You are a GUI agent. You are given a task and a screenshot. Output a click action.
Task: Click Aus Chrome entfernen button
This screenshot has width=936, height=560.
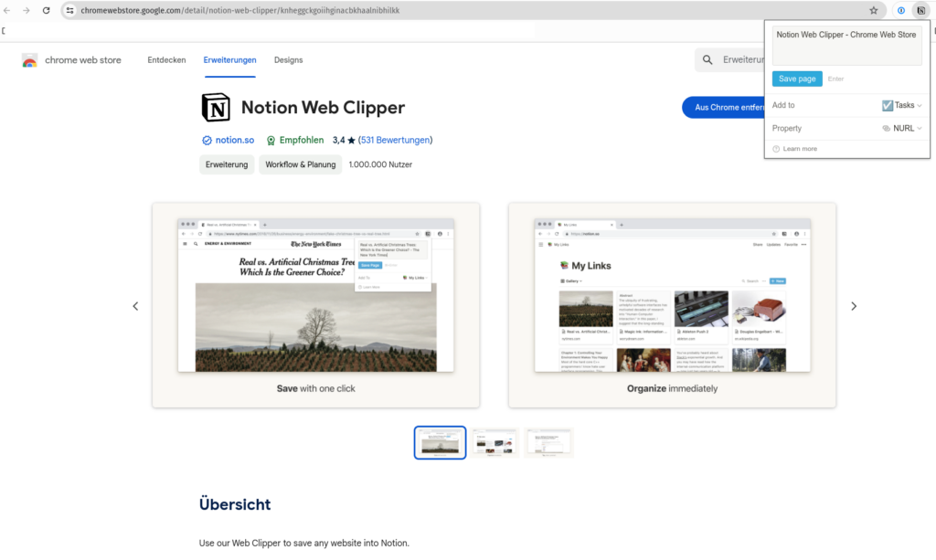(x=724, y=108)
